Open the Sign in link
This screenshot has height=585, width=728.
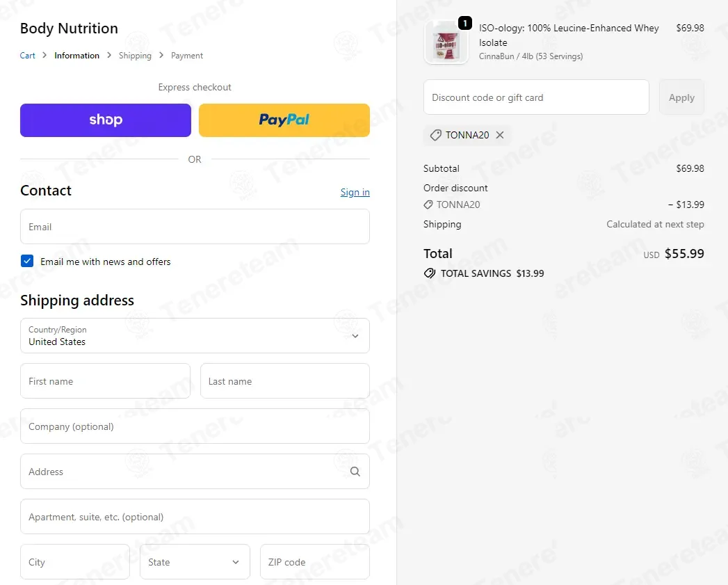(x=355, y=192)
